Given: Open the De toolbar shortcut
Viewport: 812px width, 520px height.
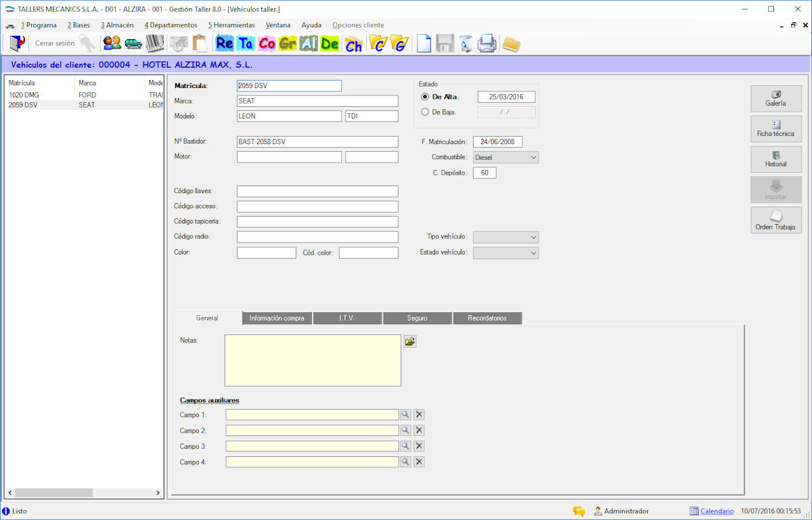Looking at the screenshot, I should point(330,44).
